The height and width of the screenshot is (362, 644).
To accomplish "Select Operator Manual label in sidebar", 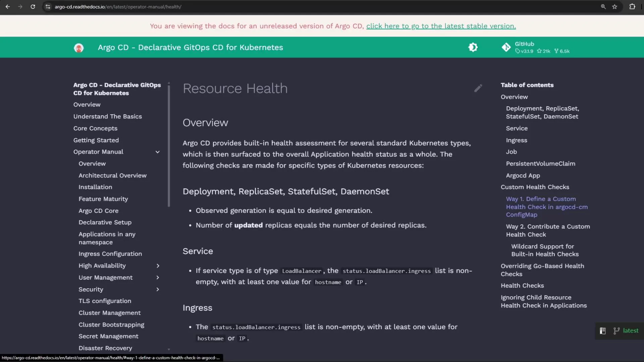I will click(x=98, y=152).
